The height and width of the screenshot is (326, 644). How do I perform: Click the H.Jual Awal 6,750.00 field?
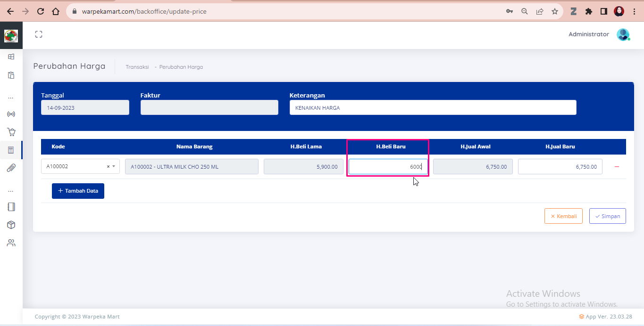473,167
